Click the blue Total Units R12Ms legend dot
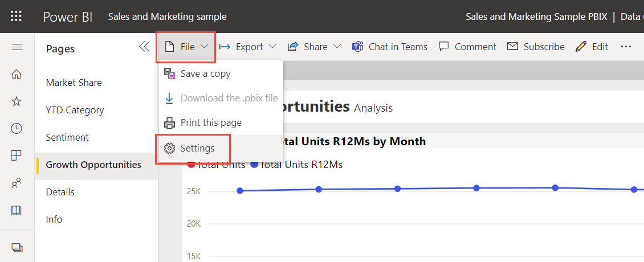Image resolution: width=644 pixels, height=262 pixels. click(x=254, y=165)
